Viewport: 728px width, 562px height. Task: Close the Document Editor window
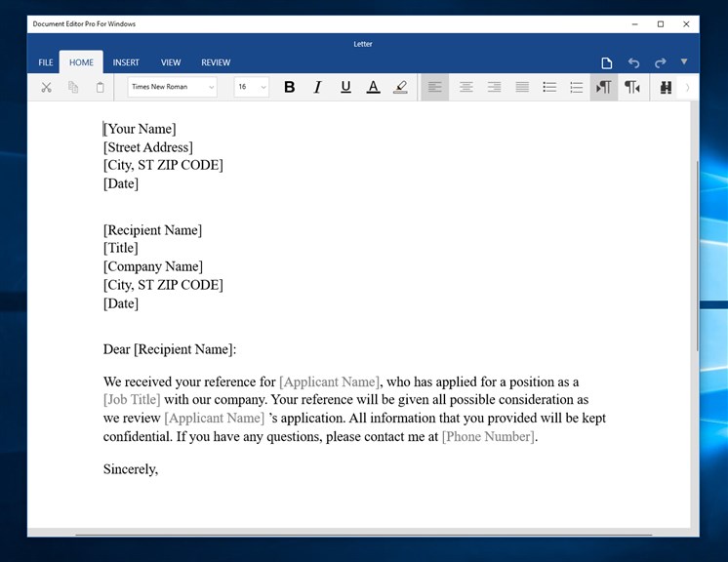click(686, 24)
